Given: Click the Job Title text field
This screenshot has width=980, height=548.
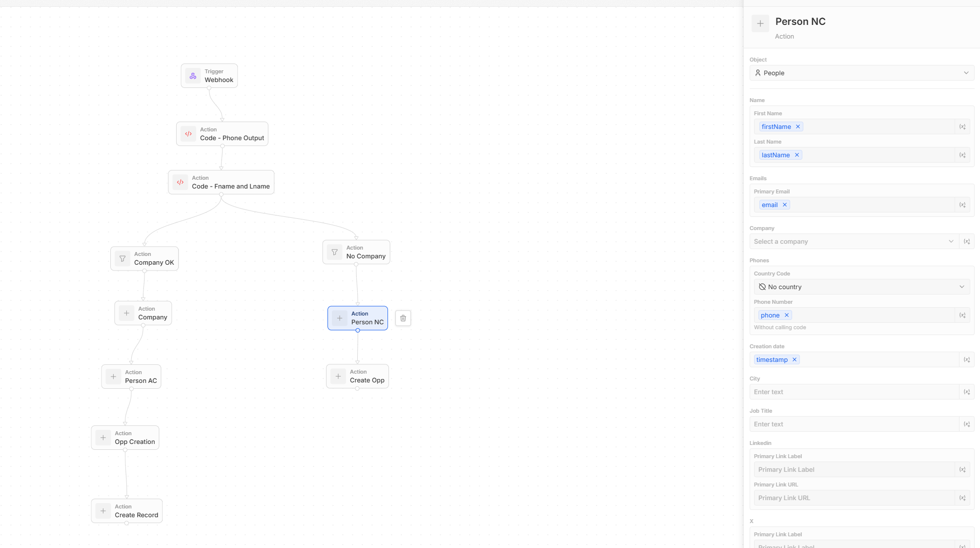Looking at the screenshot, I should (854, 424).
